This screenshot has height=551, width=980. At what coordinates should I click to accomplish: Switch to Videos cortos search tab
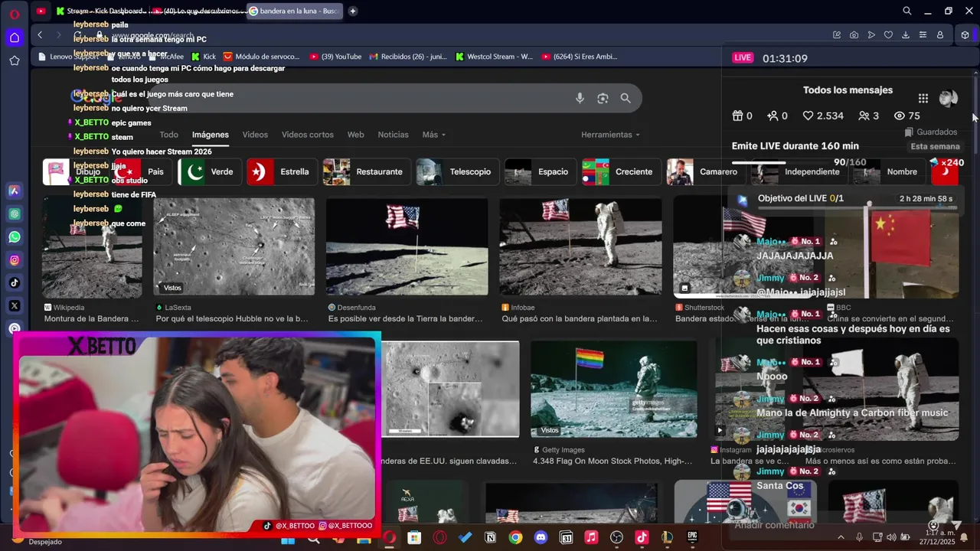pos(307,135)
